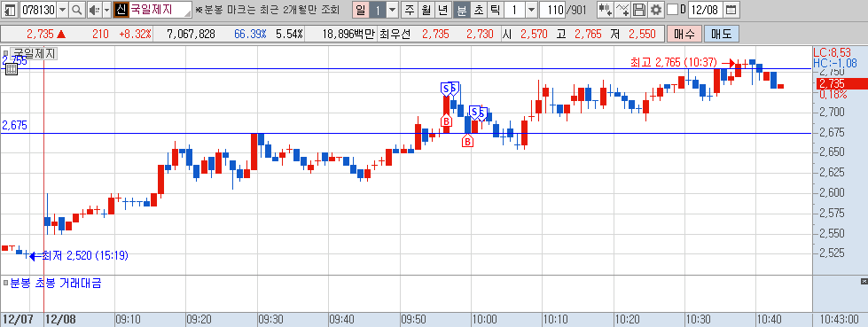Open chart settings gear icon
Viewport: 868px width, 327px height.
(656, 10)
